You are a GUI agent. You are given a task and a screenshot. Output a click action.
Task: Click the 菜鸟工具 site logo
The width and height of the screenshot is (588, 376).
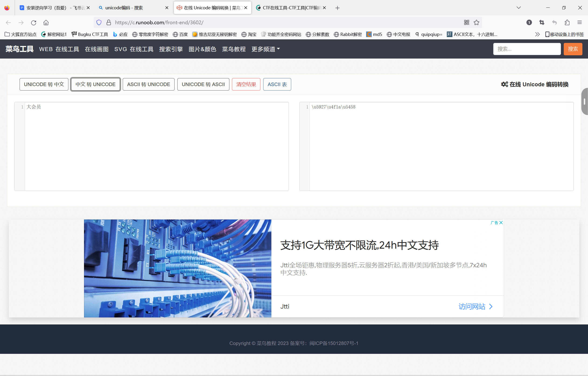point(20,49)
